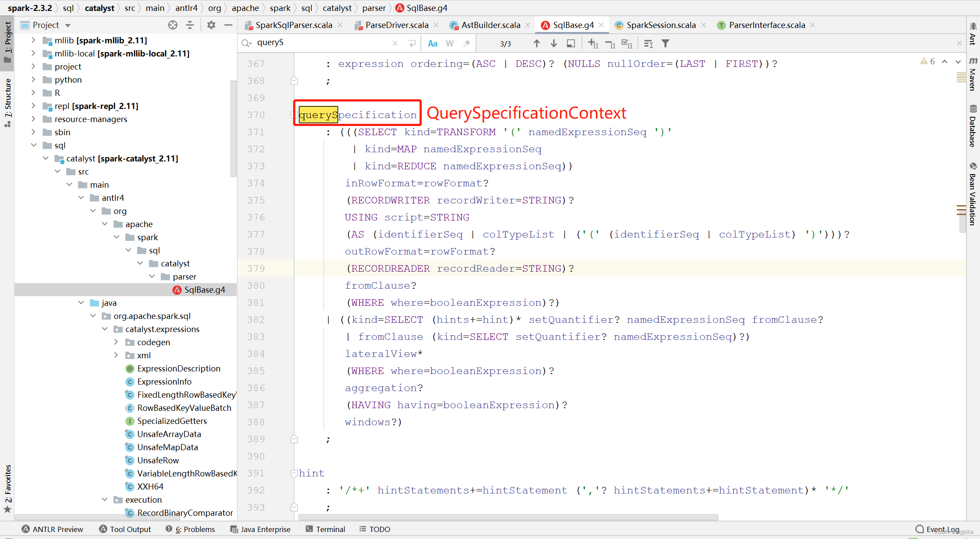This screenshot has height=539, width=980.
Task: Expand the python folder
Action: click(x=33, y=80)
